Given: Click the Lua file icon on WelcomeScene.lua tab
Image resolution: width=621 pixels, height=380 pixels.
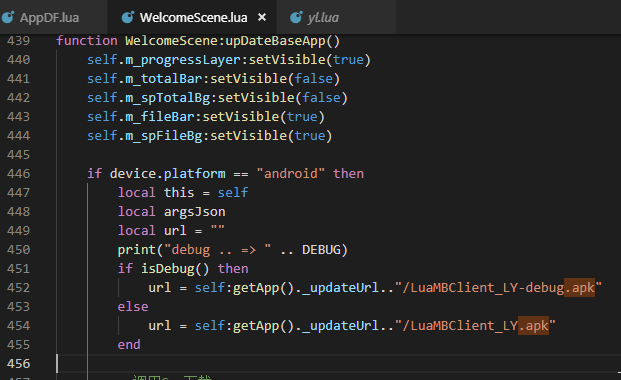Looking at the screenshot, I should click(x=128, y=17).
